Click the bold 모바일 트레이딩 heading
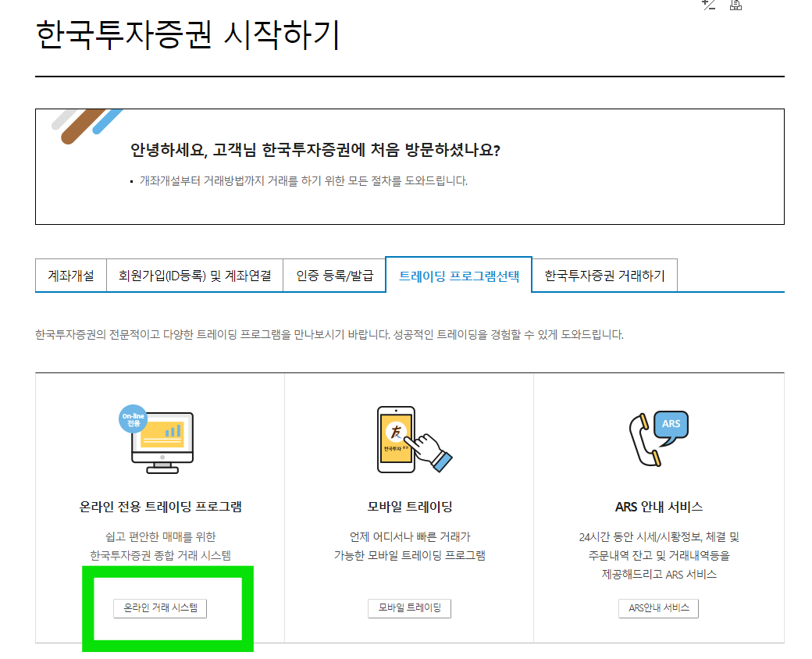The height and width of the screenshot is (659, 812). pyautogui.click(x=410, y=507)
